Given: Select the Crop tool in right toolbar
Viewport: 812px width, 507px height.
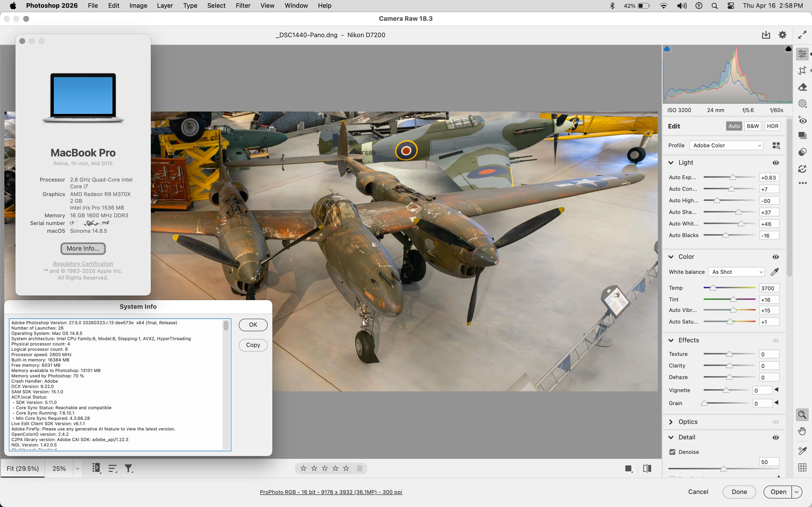Looking at the screenshot, I should coord(802,70).
